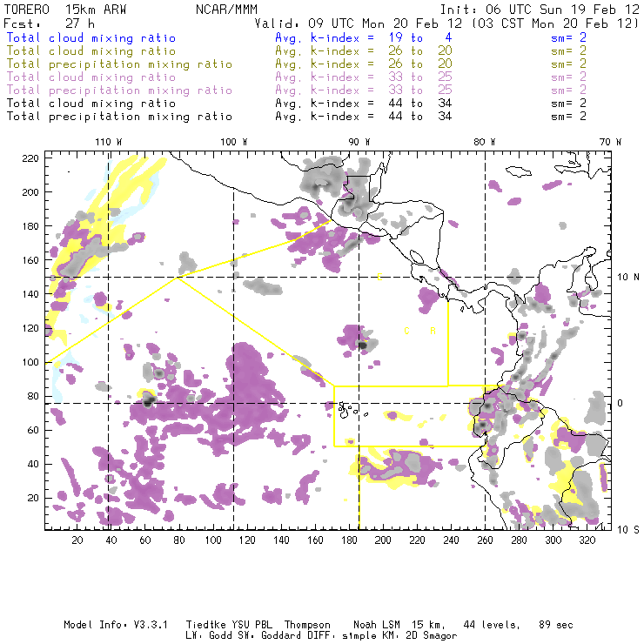
Task: Click the '120' tick label on the vertical axis
Action: pos(30,329)
